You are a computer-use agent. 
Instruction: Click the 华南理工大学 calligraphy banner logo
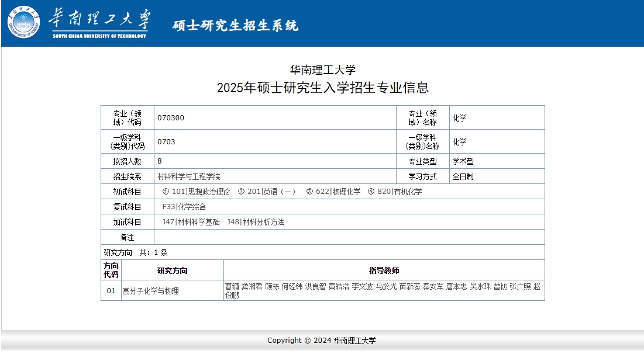(x=99, y=23)
